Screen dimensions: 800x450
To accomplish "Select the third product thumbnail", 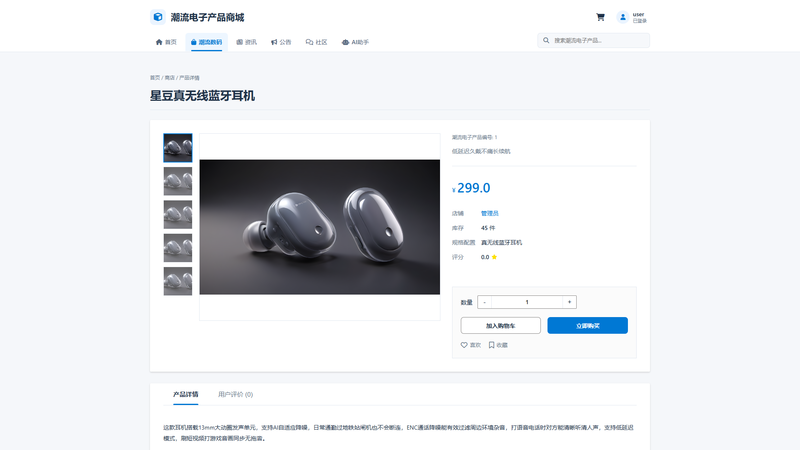I will click(178, 214).
